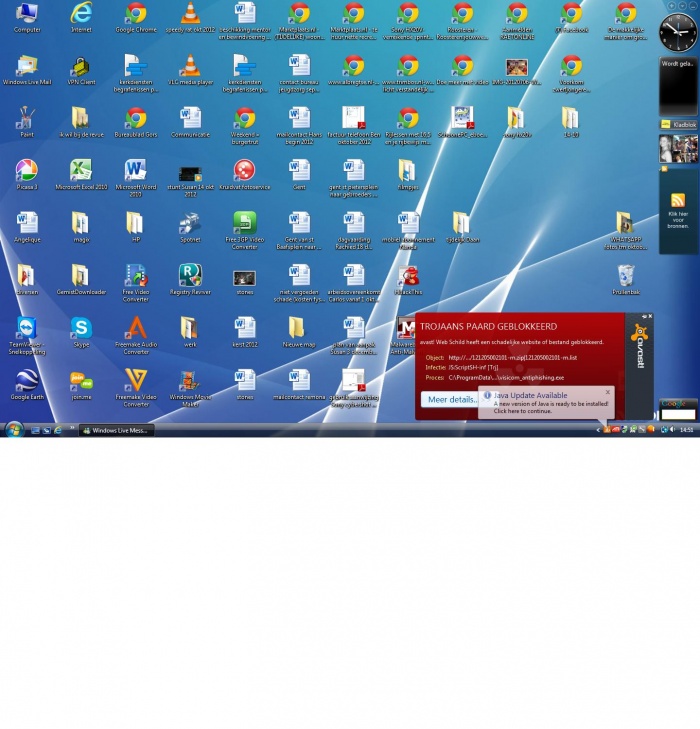Launch Windows Movie Maker shortcut
700x729 pixels.
(190, 388)
